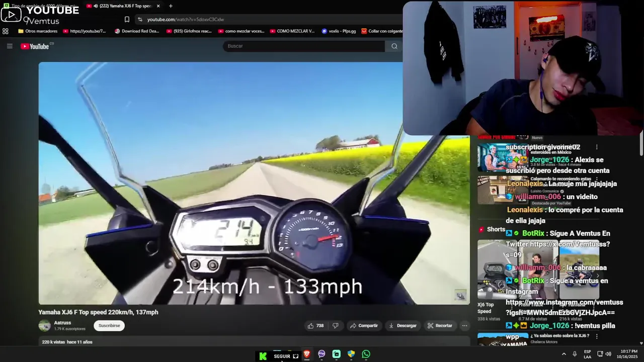Open the como mezclar voces... bookmark
The height and width of the screenshot is (362, 644).
point(242,31)
